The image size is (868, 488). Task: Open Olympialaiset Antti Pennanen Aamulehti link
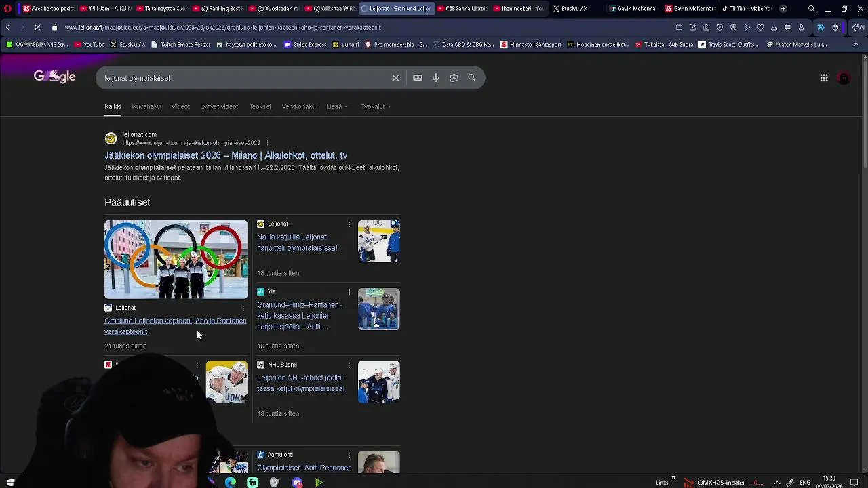[304, 468]
